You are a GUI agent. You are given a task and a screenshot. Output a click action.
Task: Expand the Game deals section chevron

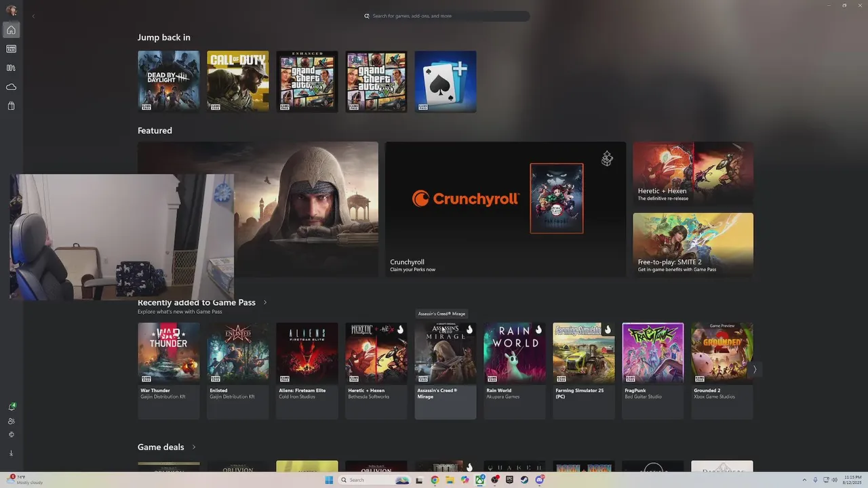point(194,447)
